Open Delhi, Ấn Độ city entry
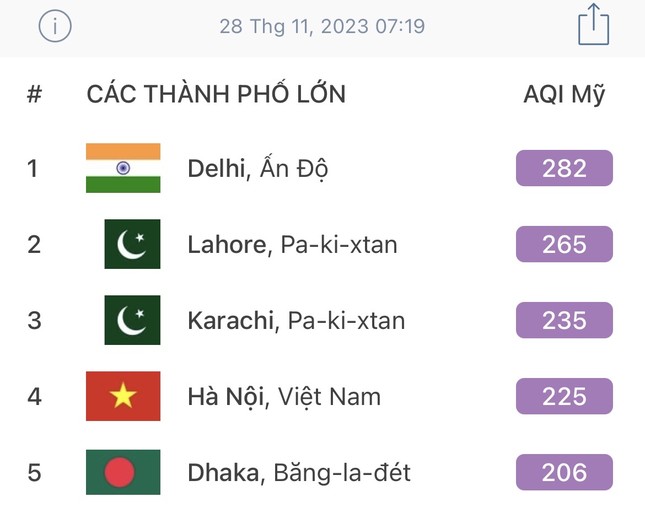The height and width of the screenshot is (513, 645). pos(258,169)
